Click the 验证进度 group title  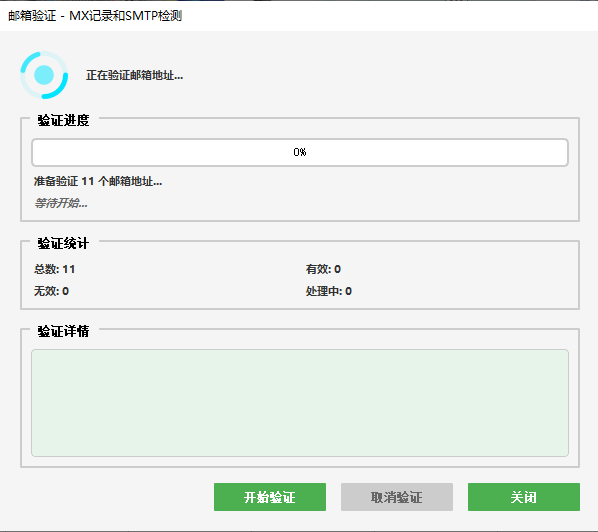point(63,120)
